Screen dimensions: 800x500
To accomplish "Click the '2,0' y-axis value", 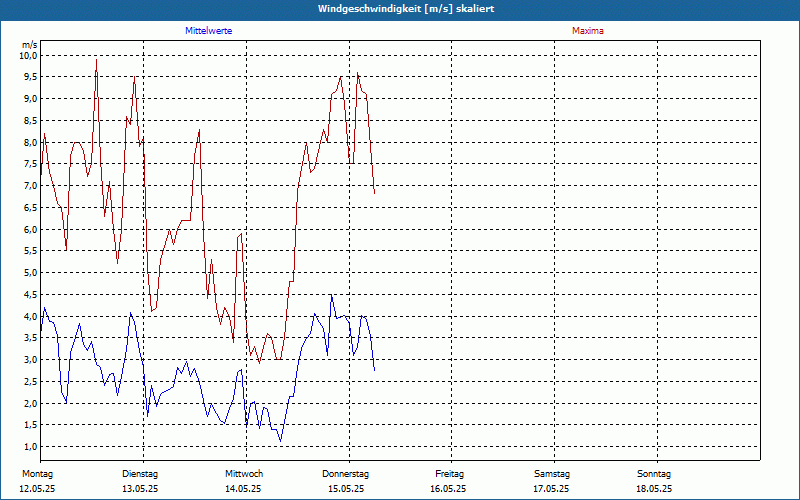I will (31, 404).
